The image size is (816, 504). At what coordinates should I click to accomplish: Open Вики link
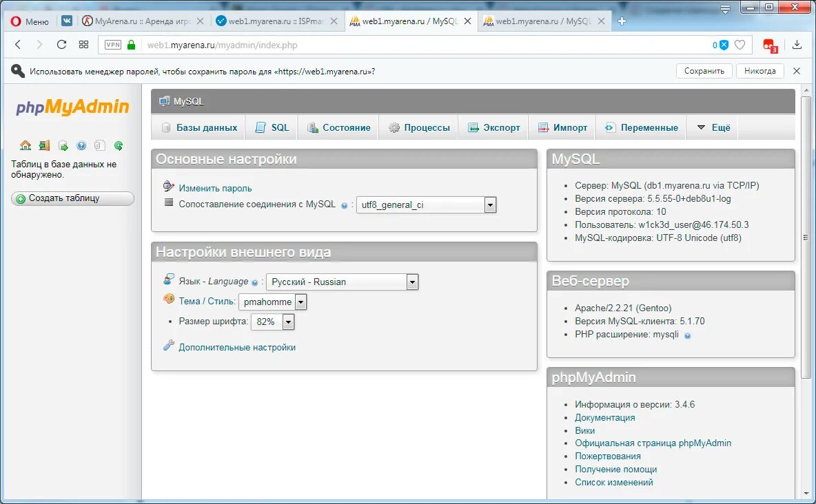click(585, 430)
